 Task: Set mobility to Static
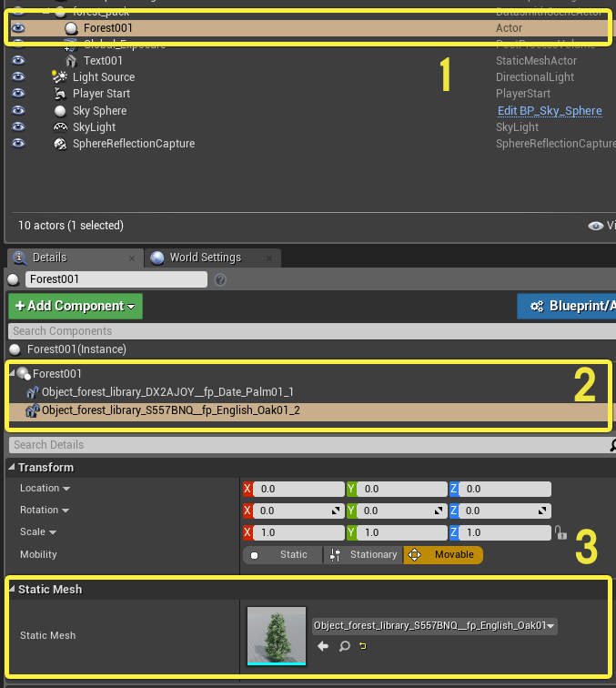click(x=283, y=554)
